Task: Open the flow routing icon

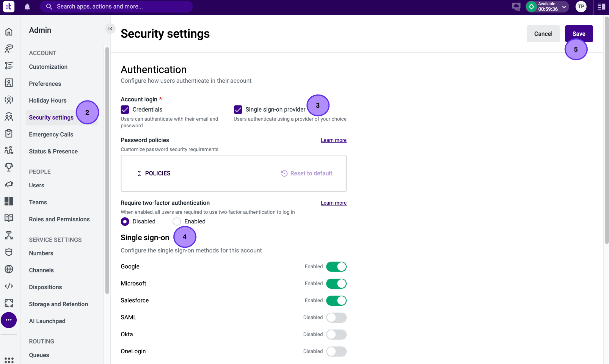Action: [9, 235]
